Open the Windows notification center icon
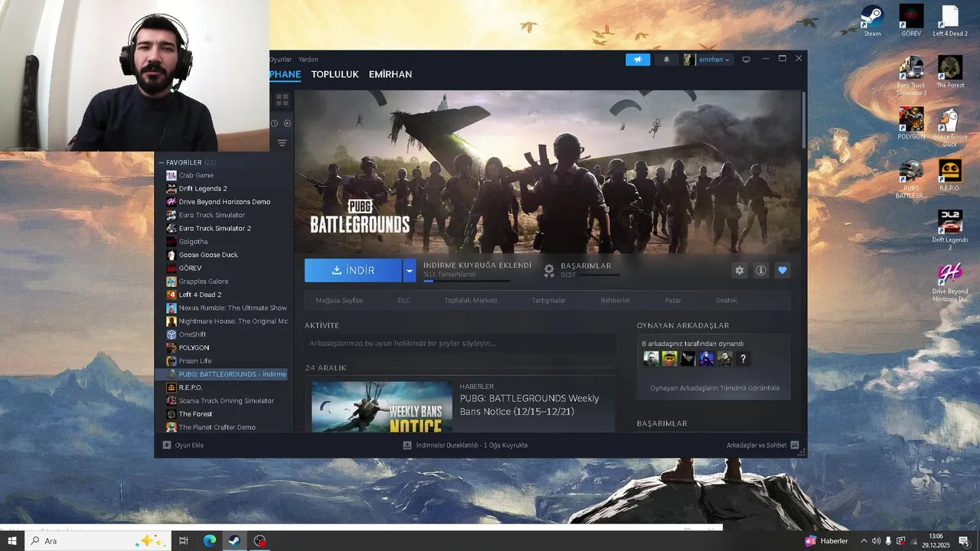Viewport: 980px width, 551px height. tap(964, 541)
